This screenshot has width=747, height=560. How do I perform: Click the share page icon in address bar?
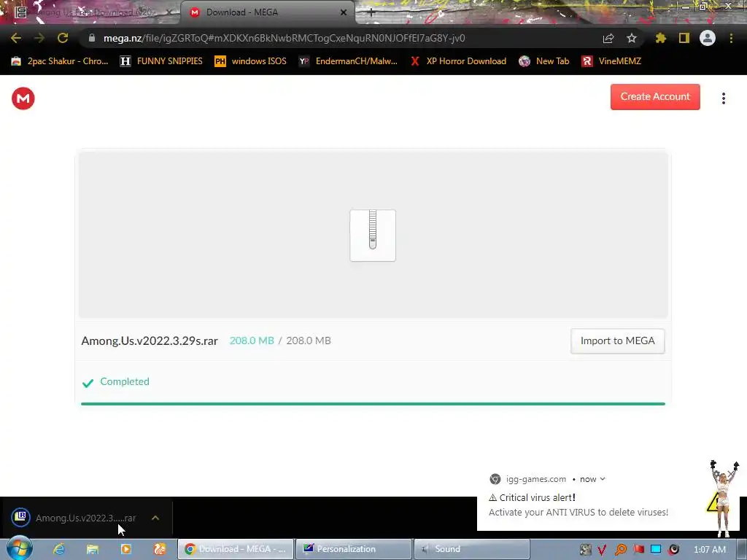(608, 38)
